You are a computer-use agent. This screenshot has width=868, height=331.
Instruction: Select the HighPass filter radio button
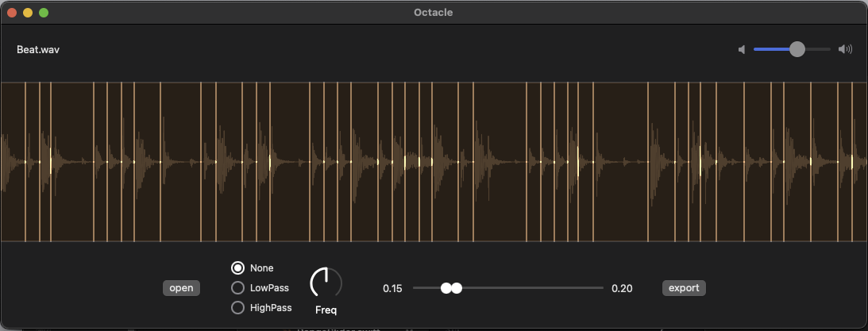coord(237,308)
